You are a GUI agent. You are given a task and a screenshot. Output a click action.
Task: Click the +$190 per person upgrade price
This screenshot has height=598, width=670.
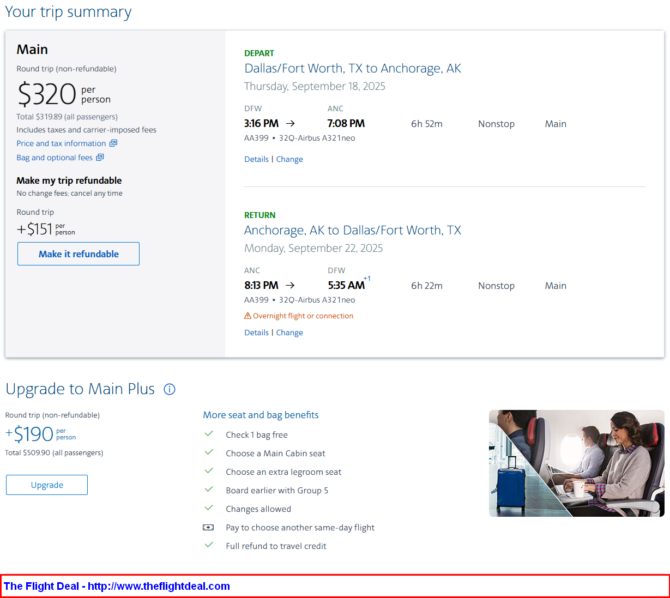(x=41, y=434)
